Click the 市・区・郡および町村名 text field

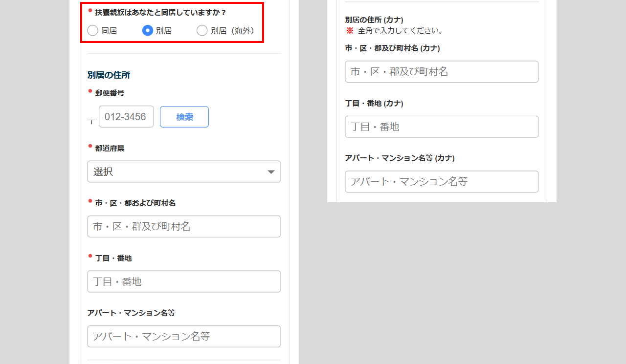tap(184, 227)
